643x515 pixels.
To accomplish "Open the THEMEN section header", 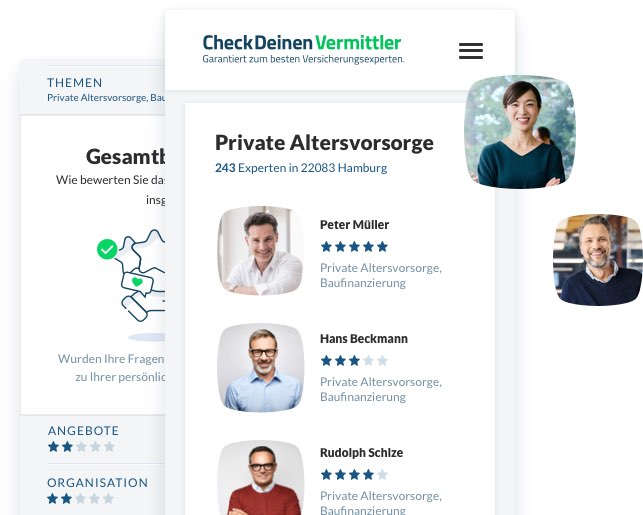I will point(74,83).
